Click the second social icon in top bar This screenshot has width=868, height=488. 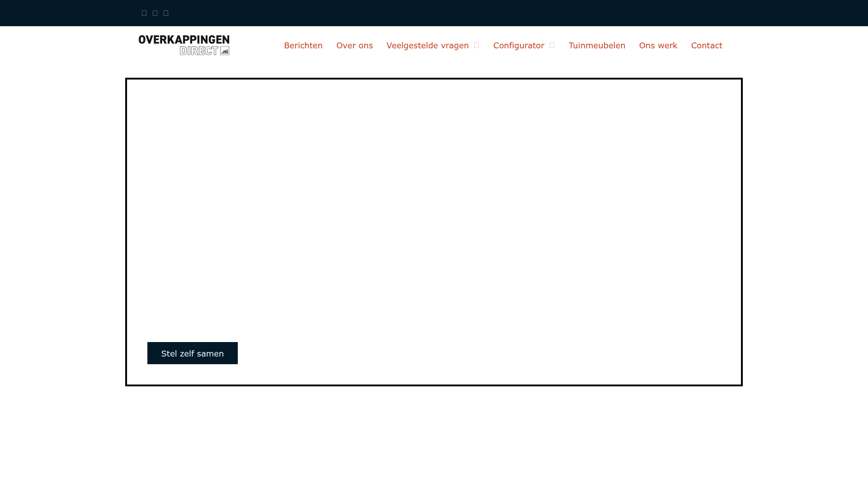click(155, 13)
